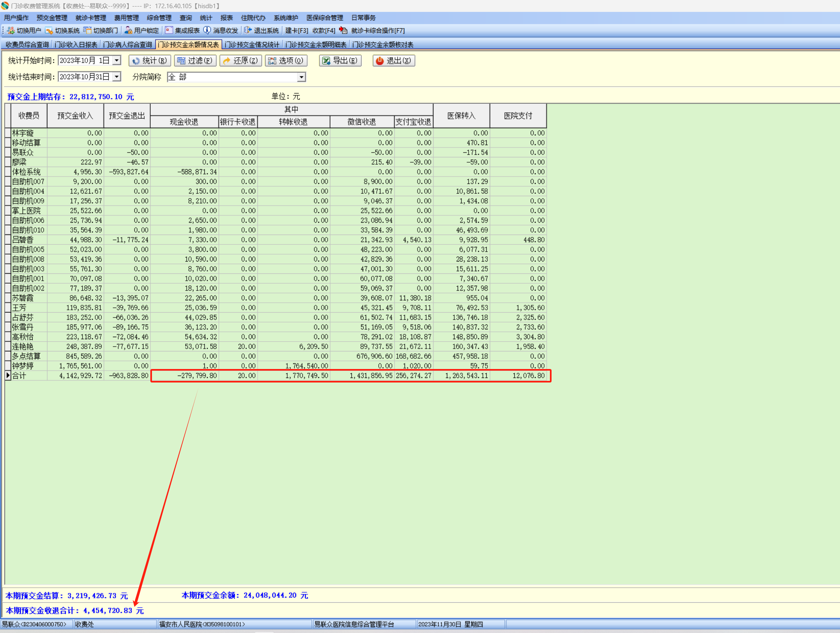Open 就诊卡综合操作[F7] toolbar icon

(344, 31)
